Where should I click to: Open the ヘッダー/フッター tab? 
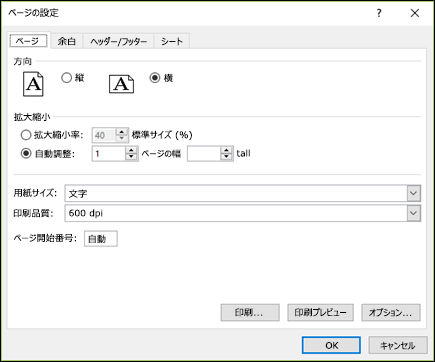(118, 41)
